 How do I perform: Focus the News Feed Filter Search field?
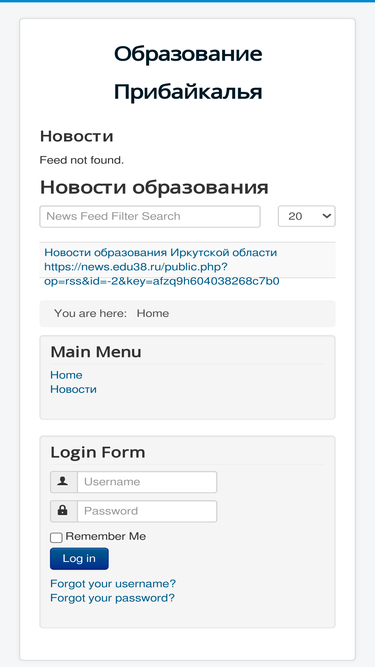coord(150,217)
